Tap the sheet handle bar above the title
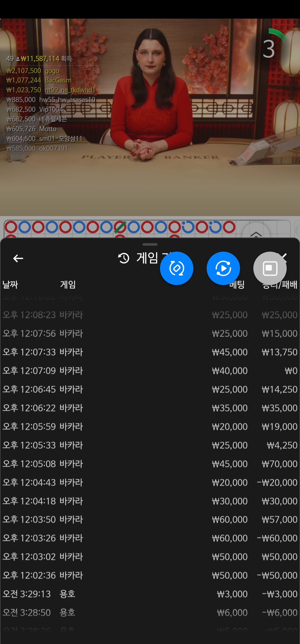300x644 pixels. 150,244
